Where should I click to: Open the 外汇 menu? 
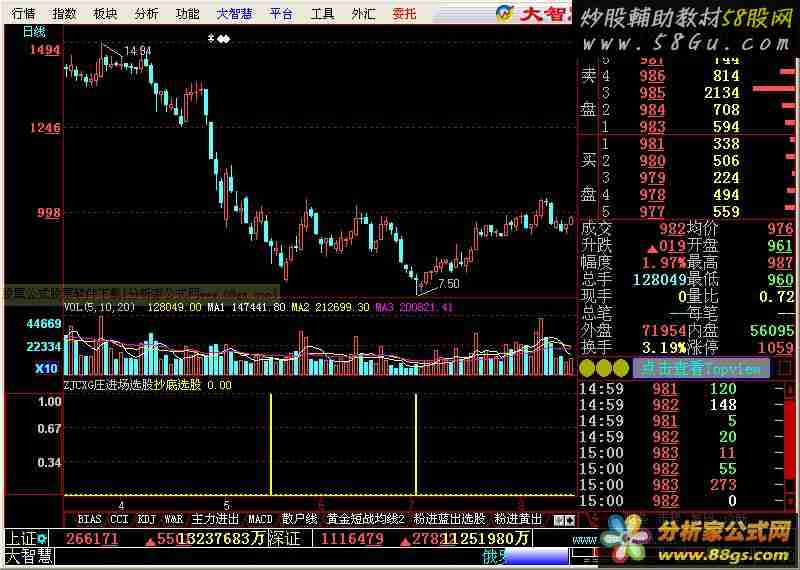pyautogui.click(x=363, y=14)
